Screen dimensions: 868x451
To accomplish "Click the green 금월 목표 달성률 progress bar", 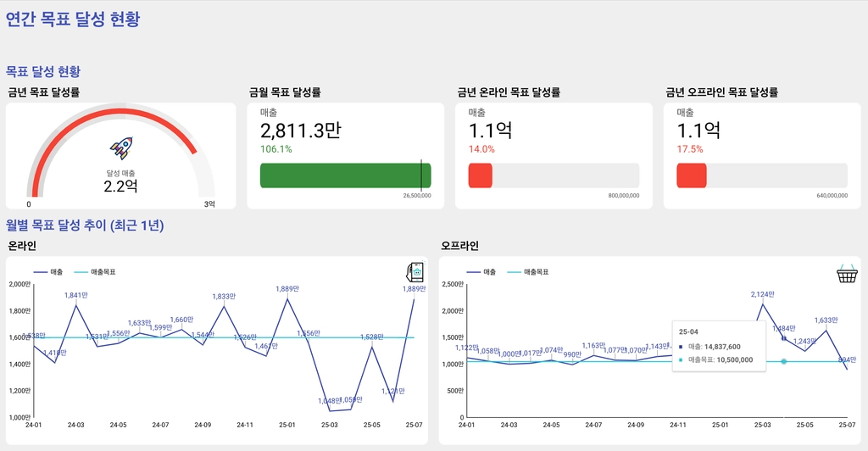I will pos(346,175).
